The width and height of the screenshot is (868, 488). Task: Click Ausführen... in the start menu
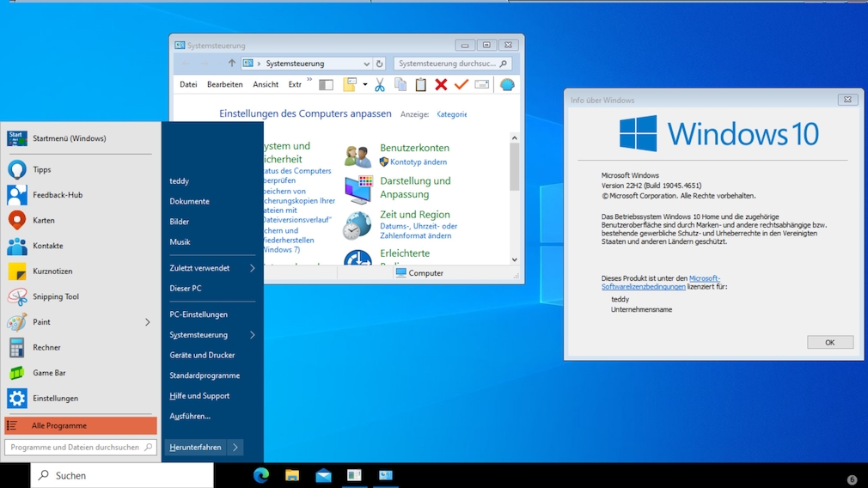point(190,416)
